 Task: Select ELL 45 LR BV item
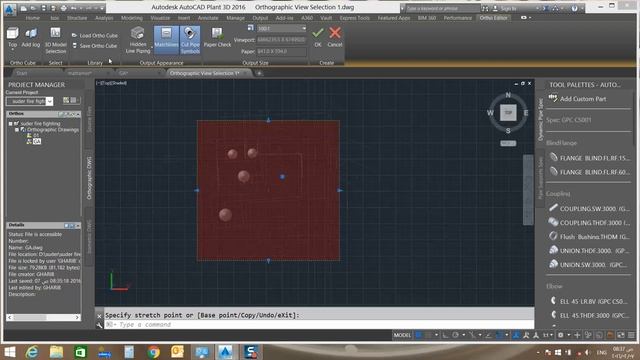tap(589, 301)
